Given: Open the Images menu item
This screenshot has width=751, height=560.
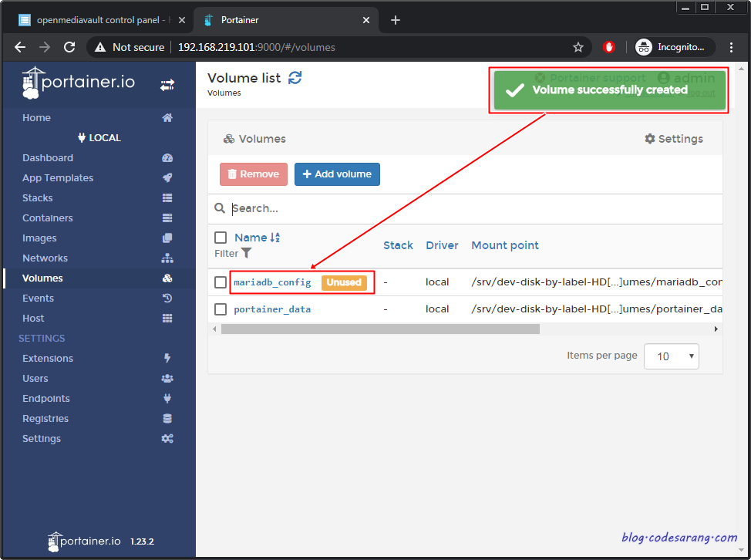Looking at the screenshot, I should (39, 238).
